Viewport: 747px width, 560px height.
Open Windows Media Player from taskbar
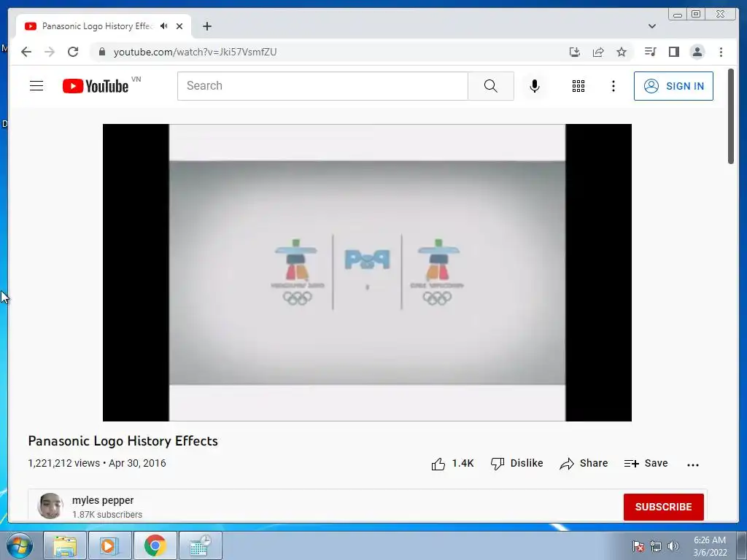tap(109, 545)
